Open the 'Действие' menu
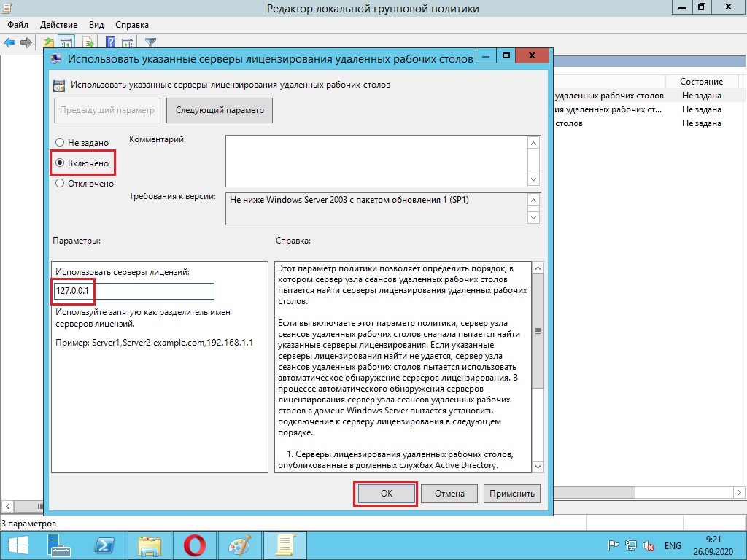 click(x=58, y=25)
